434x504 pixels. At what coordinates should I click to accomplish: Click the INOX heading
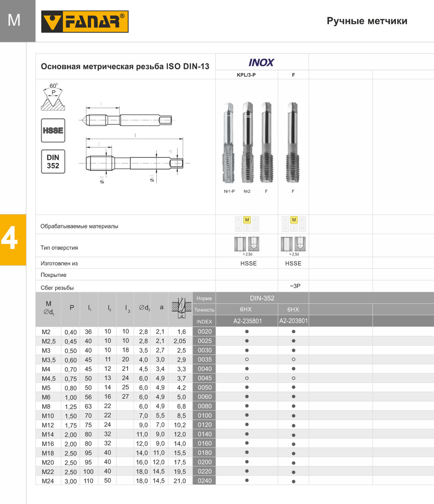(x=261, y=63)
